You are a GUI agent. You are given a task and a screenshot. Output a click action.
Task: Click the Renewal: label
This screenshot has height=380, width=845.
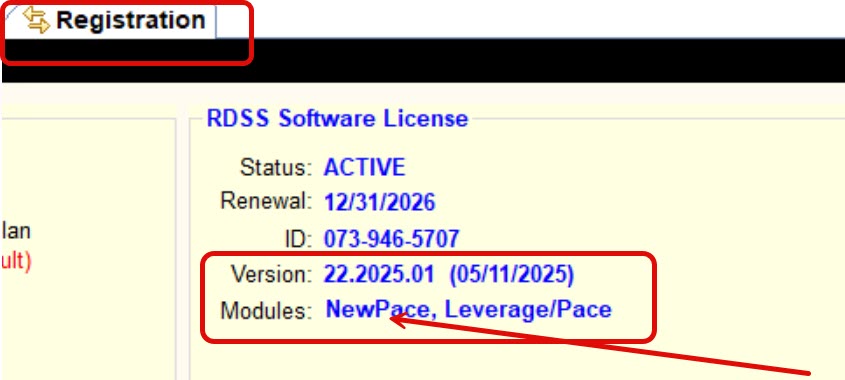point(266,202)
